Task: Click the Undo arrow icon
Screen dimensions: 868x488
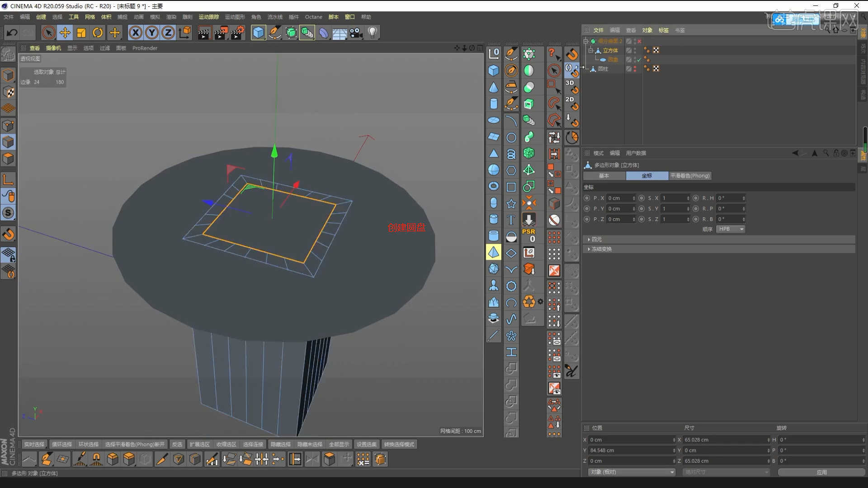Action: click(x=12, y=33)
